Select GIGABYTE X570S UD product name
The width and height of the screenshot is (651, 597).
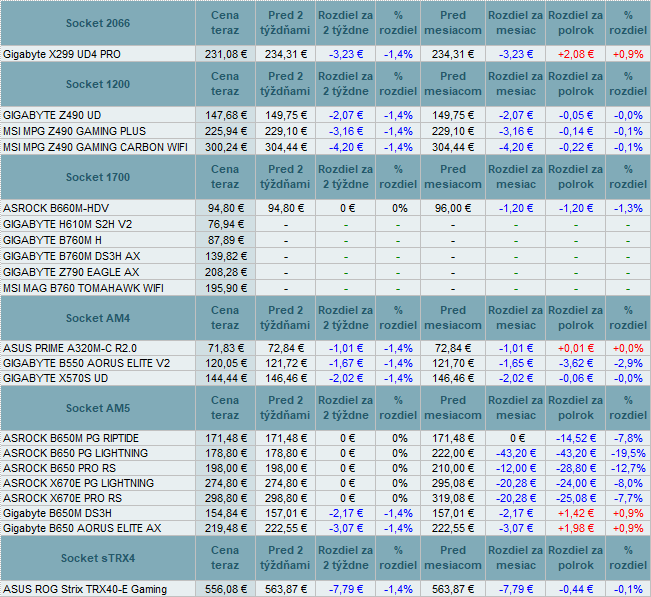coord(55,378)
